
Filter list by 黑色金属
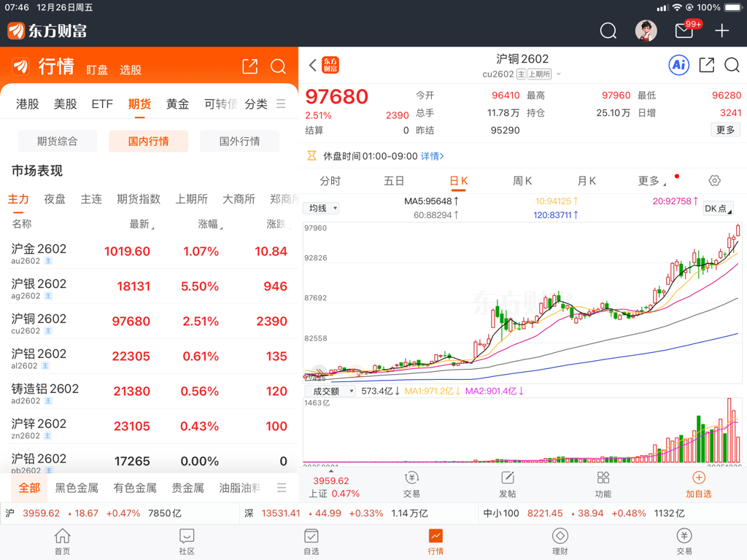pyautogui.click(x=77, y=488)
